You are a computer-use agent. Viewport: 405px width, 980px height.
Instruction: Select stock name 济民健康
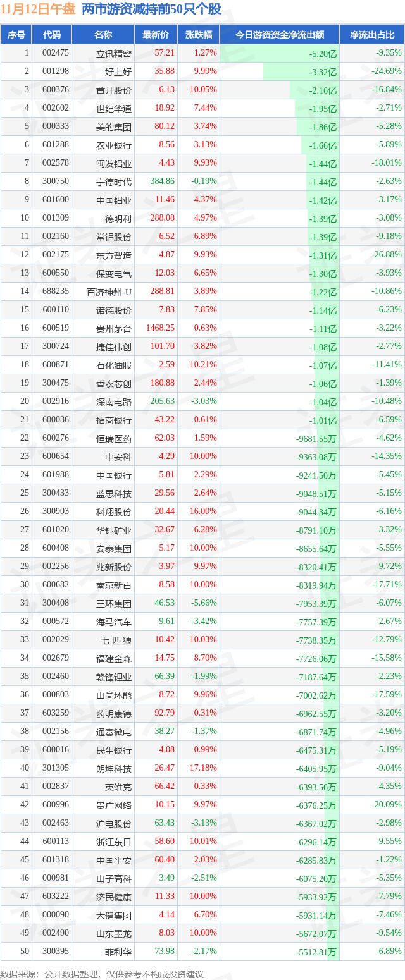coord(114,897)
